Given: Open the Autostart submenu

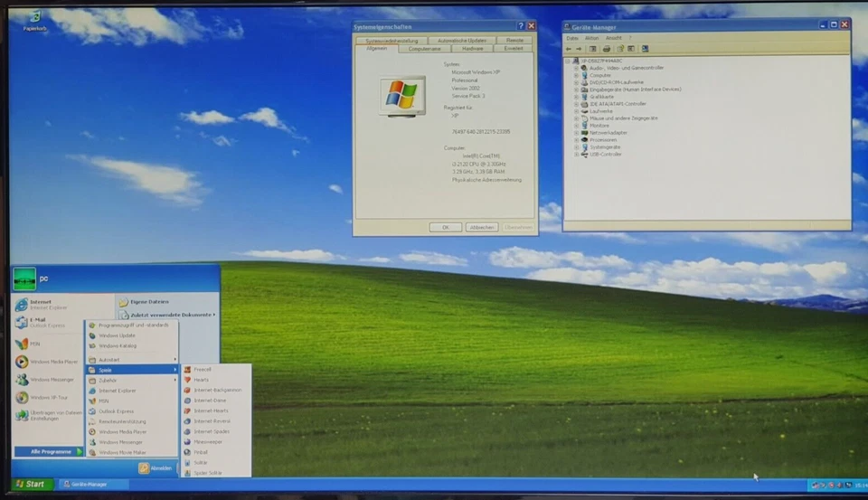Looking at the screenshot, I should (132, 360).
